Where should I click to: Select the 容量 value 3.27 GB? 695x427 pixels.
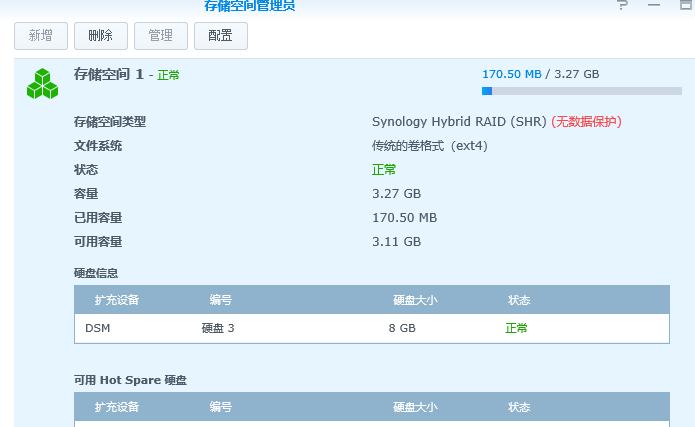point(396,194)
